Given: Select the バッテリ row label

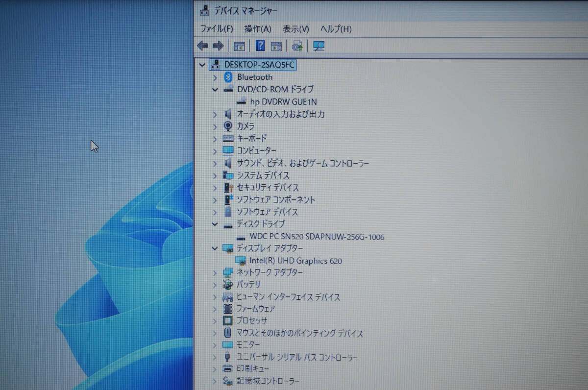Looking at the screenshot, I should [x=249, y=284].
